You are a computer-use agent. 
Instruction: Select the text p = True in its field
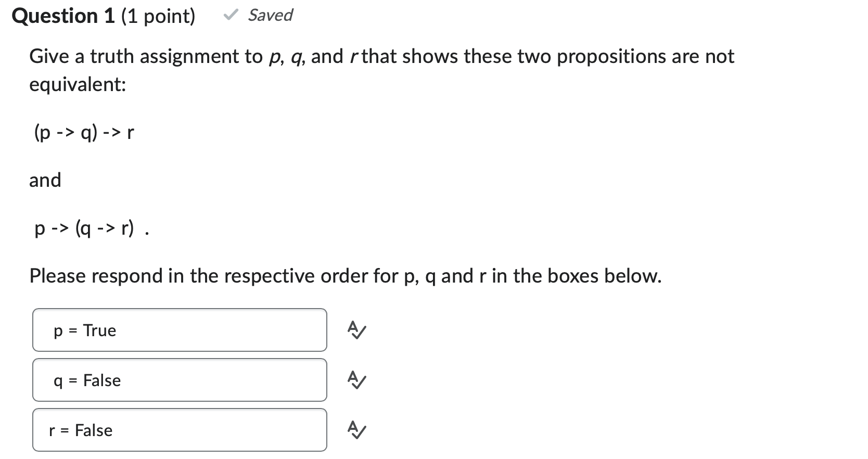tap(84, 330)
